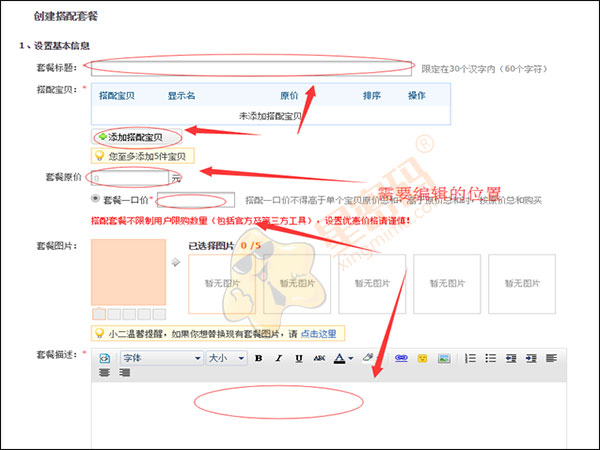Click the 原价 column header
Viewport: 600px width, 450px height.
[x=289, y=96]
